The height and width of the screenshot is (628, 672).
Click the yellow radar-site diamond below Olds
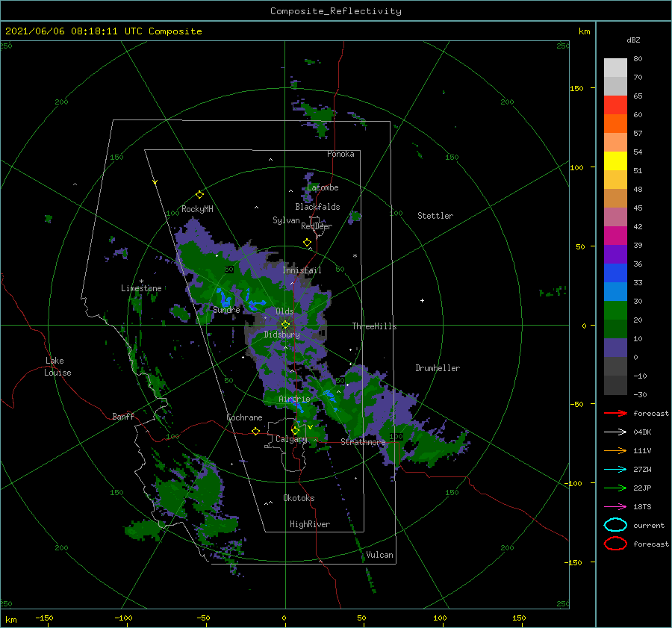(x=285, y=325)
